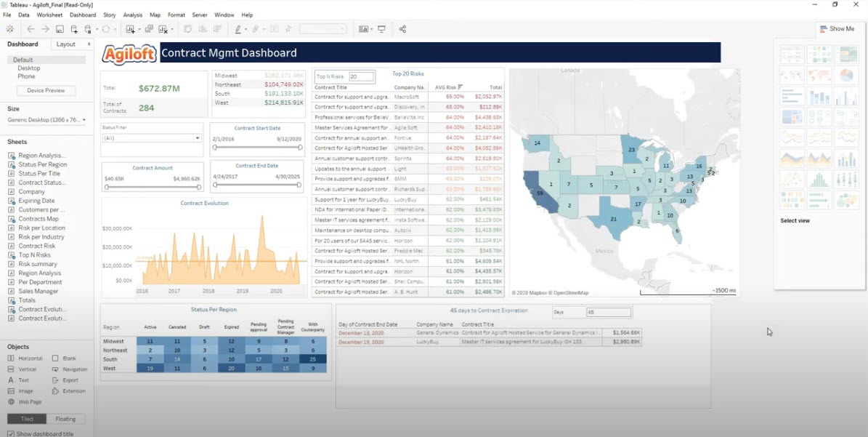Click the Duplicate sheet icon

tap(149, 29)
